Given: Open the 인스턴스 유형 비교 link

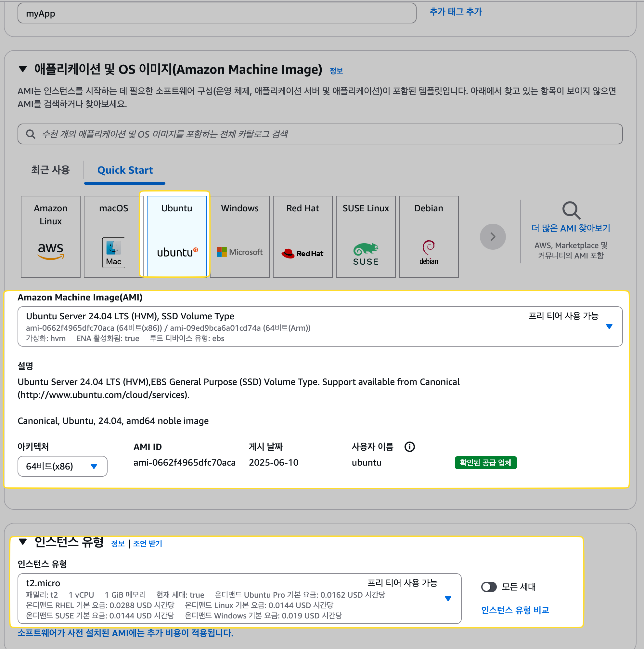Looking at the screenshot, I should coord(515,610).
